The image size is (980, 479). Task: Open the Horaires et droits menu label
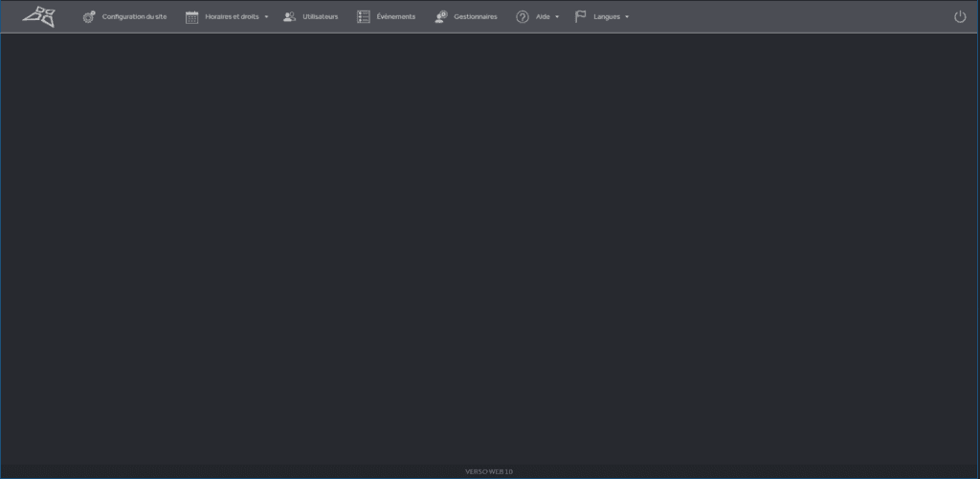point(232,17)
